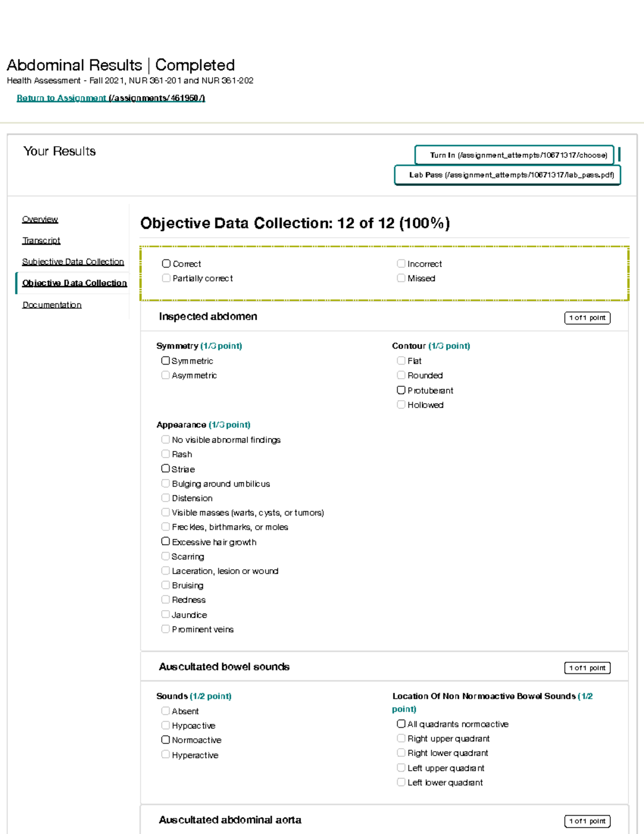Check the Hyperactive bowel sounds option
Screen dimensions: 644x834
pyautogui.click(x=165, y=754)
